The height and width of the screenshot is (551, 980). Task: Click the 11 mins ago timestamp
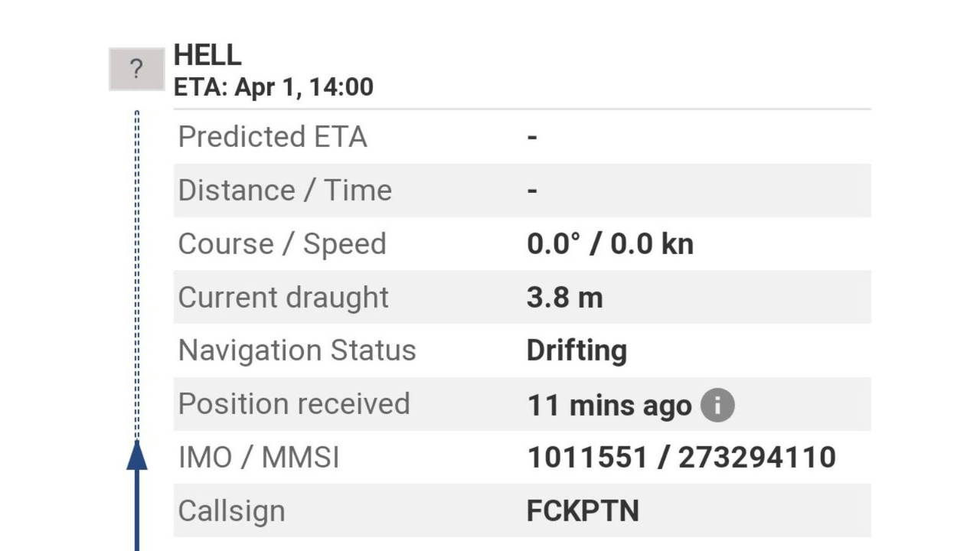click(609, 406)
